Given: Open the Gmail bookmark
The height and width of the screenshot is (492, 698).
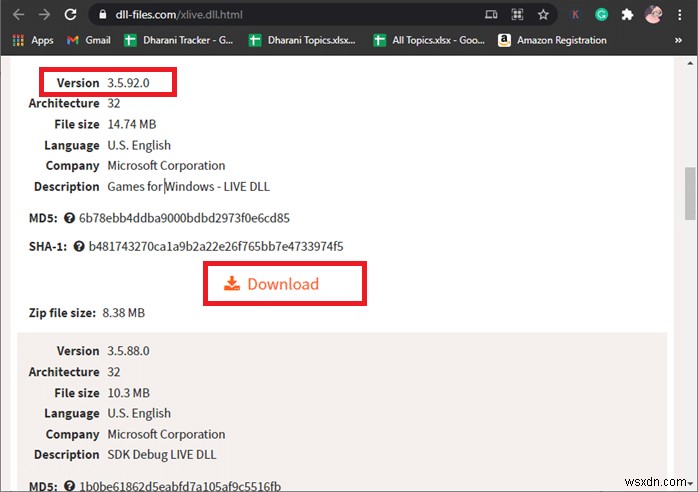Looking at the screenshot, I should [x=88, y=40].
